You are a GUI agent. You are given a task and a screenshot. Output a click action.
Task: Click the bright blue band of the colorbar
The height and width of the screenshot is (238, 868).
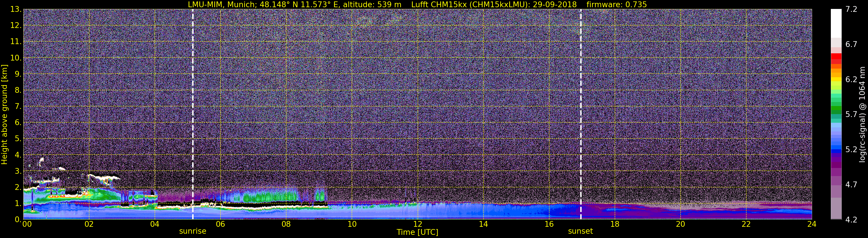pyautogui.click(x=836, y=147)
